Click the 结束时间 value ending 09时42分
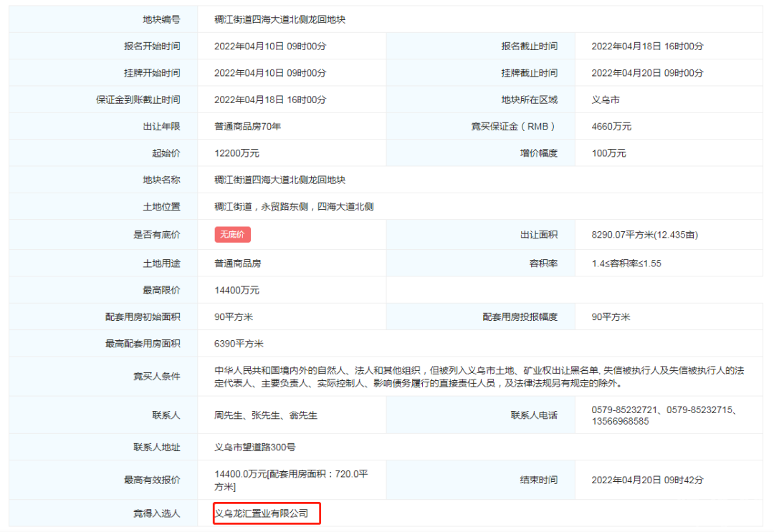Image resolution: width=774 pixels, height=532 pixels. click(647, 480)
